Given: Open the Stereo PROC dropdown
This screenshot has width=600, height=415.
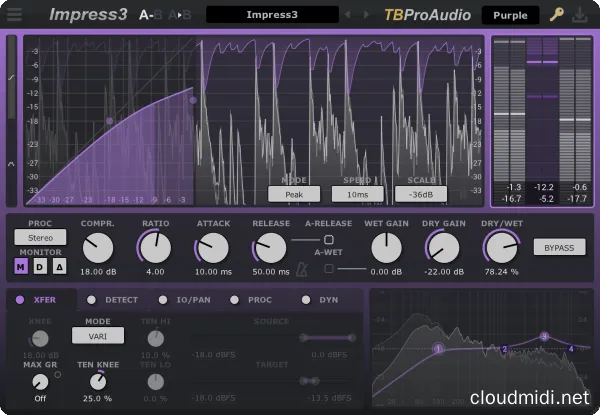Looking at the screenshot, I should pyautogui.click(x=40, y=237).
